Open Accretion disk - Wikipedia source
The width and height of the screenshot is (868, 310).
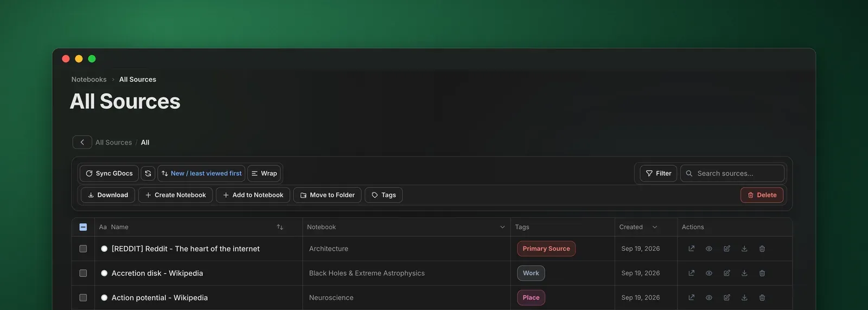157,273
